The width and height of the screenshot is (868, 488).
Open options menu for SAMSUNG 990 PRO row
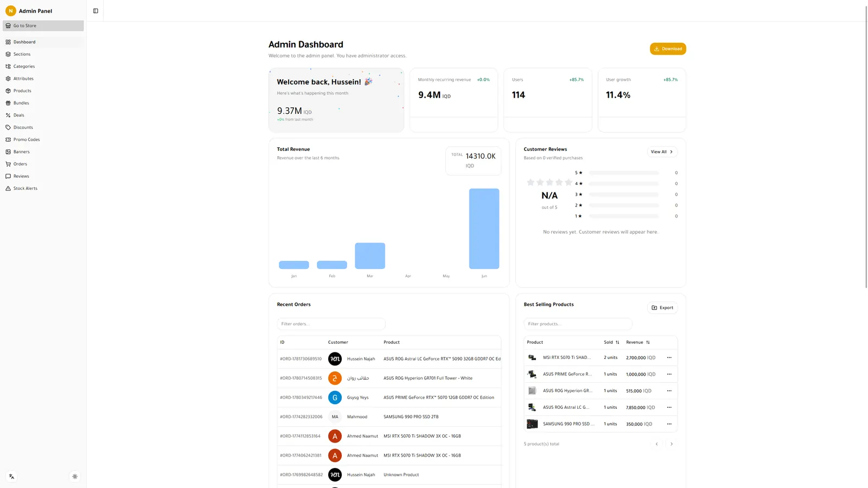669,424
